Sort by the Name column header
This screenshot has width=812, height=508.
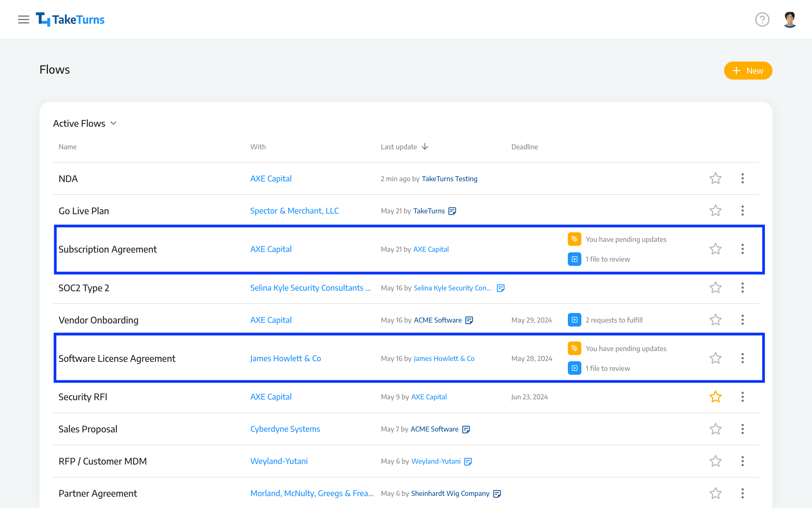[x=67, y=147]
